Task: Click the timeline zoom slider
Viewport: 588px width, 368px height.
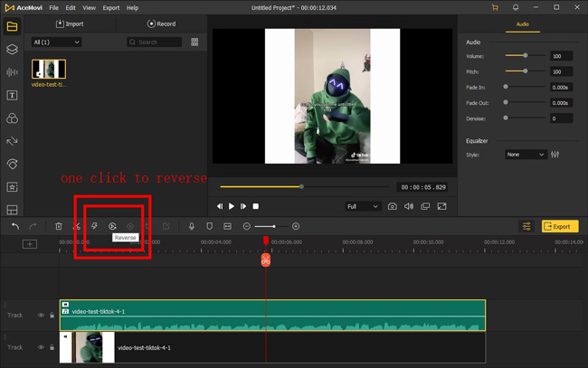Action: pyautogui.click(x=271, y=226)
